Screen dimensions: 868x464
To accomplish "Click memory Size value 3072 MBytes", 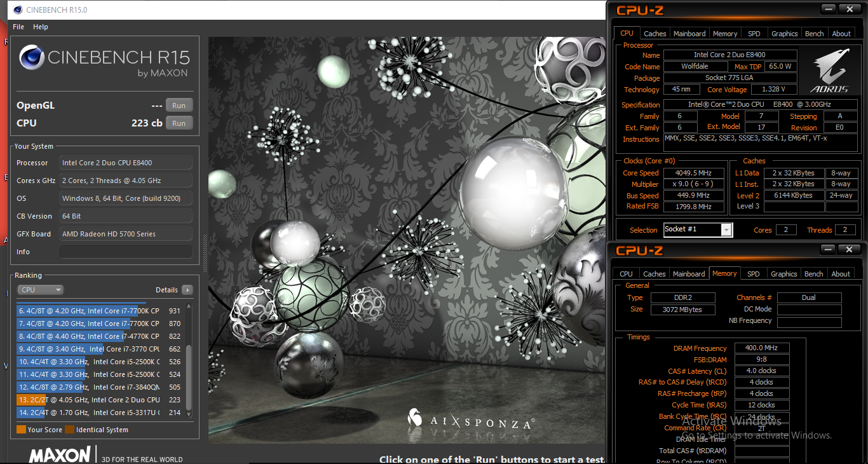I will 683,310.
